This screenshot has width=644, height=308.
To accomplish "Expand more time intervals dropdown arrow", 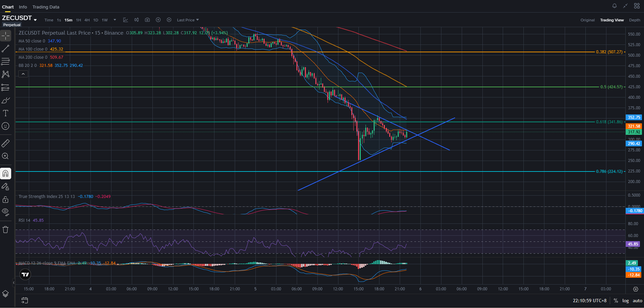I will click(x=115, y=20).
